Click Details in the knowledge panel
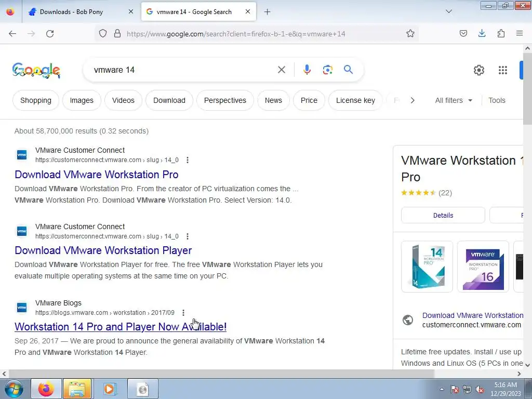Image resolution: width=532 pixels, height=399 pixels. [x=443, y=216]
